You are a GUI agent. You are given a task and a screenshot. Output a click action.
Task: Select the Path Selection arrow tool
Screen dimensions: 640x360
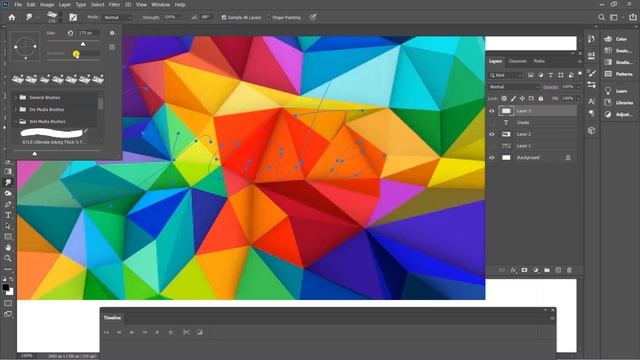click(8, 226)
